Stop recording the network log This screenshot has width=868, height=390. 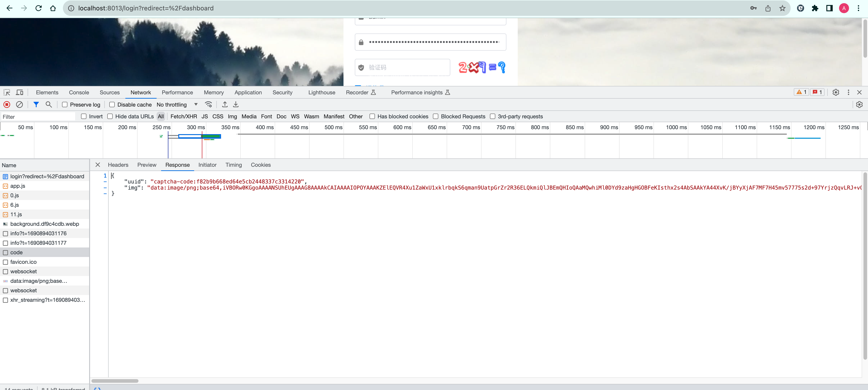tap(7, 105)
